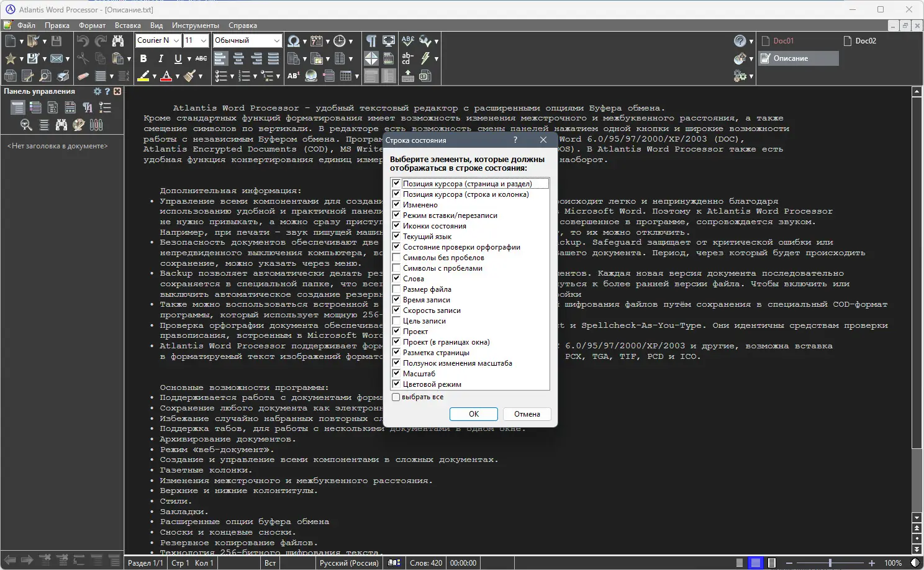Click the Отмена button
The height and width of the screenshot is (570, 924).
(x=527, y=414)
